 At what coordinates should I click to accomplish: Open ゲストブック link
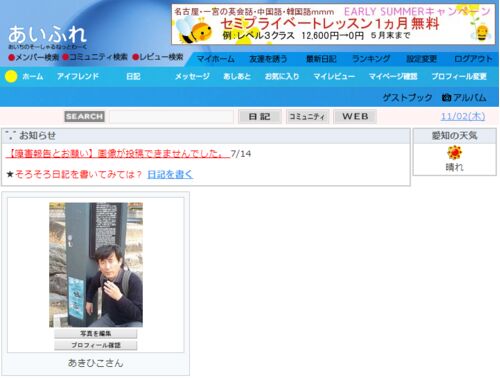(407, 98)
